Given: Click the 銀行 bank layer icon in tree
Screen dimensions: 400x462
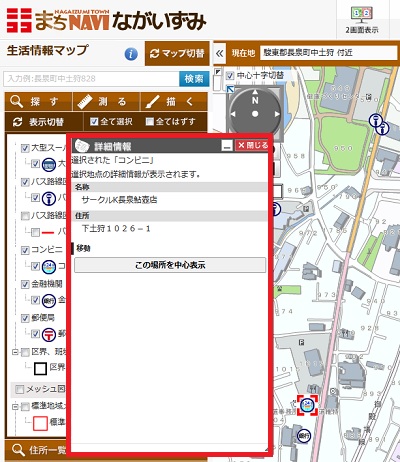Looking at the screenshot, I should point(49,301).
